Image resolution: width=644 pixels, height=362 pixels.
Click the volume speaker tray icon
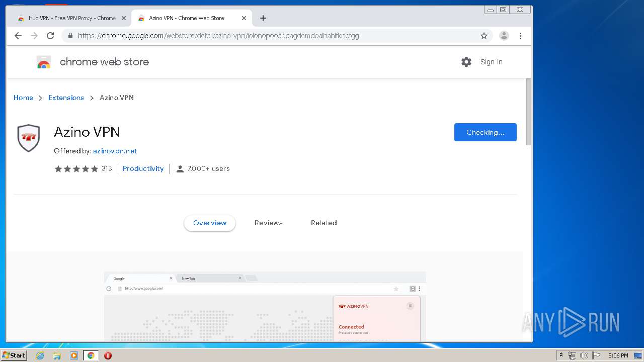pos(584,355)
